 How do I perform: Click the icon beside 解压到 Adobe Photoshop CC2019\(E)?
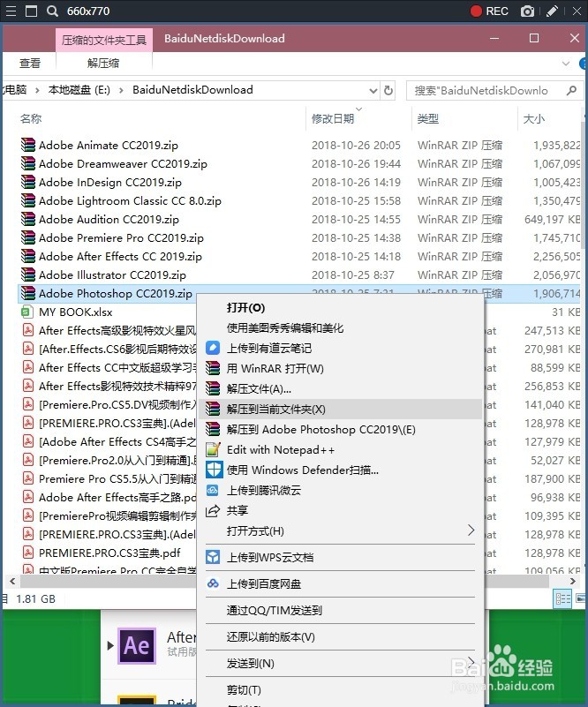pyautogui.click(x=213, y=429)
